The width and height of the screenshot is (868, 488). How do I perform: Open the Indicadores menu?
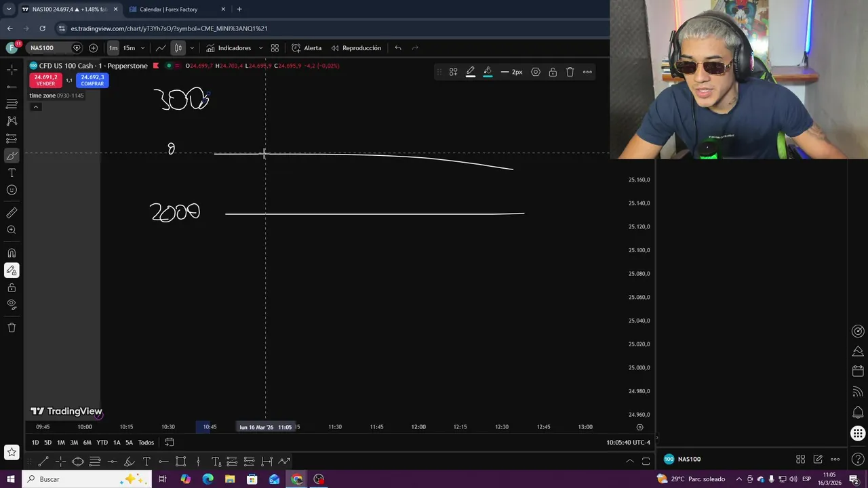coord(229,48)
